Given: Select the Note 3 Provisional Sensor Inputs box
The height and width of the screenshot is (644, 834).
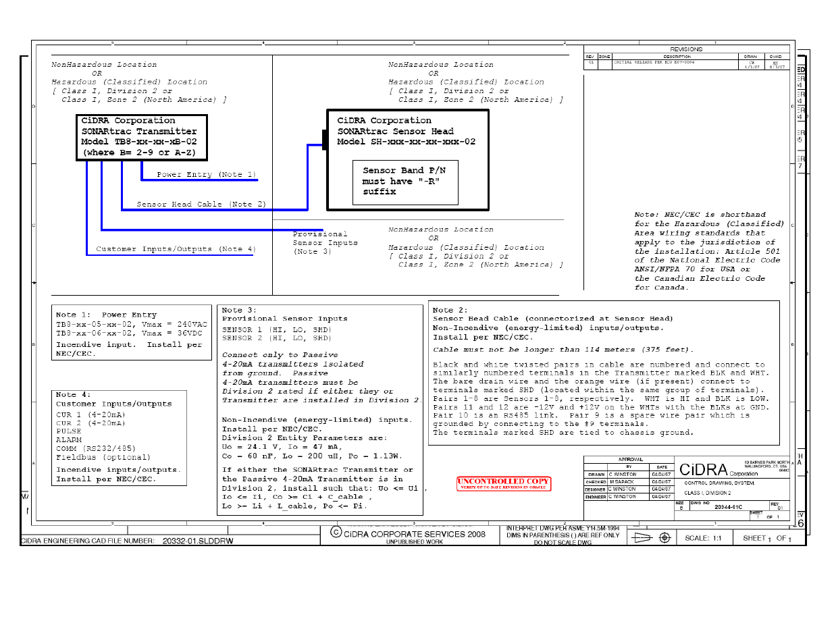Looking at the screenshot, I should click(x=320, y=410).
